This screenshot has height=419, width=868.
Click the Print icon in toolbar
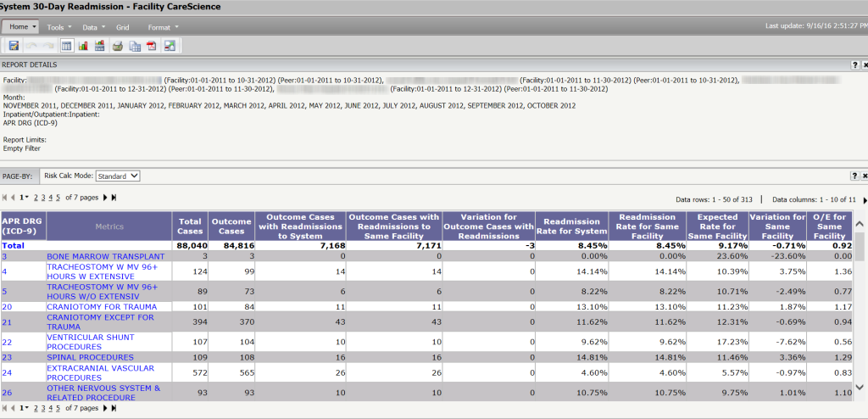(118, 46)
